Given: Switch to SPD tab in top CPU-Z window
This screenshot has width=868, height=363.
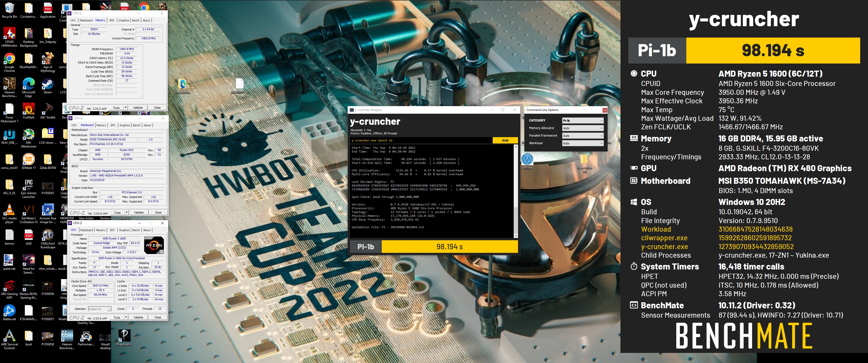Looking at the screenshot, I should 112,20.
